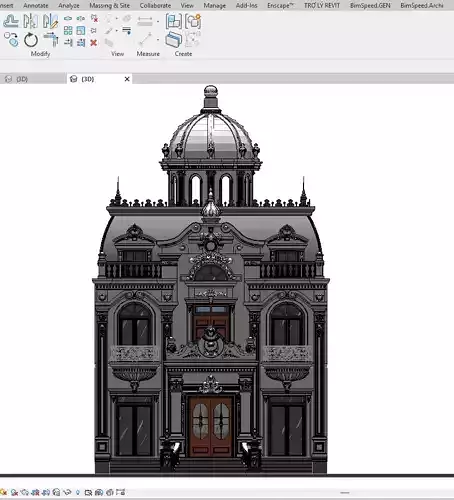Click the Measure panel label
Screen dimensions: 454x500
point(148,54)
